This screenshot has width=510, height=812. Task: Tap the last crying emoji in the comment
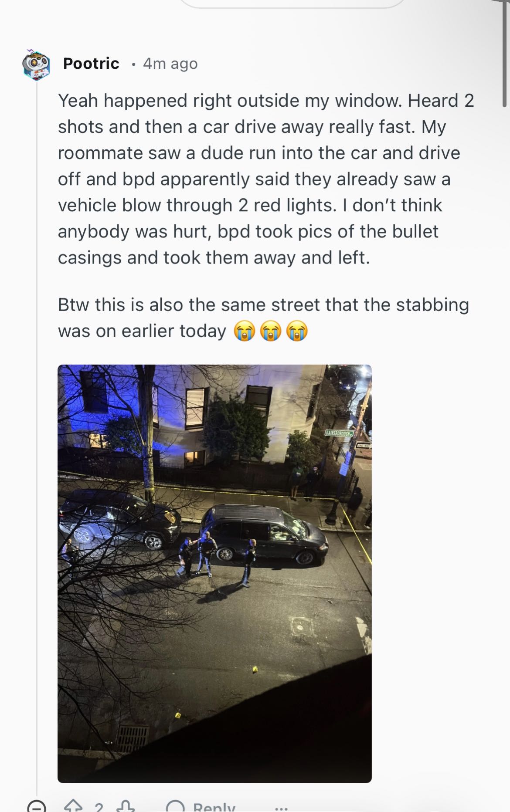coord(297,331)
